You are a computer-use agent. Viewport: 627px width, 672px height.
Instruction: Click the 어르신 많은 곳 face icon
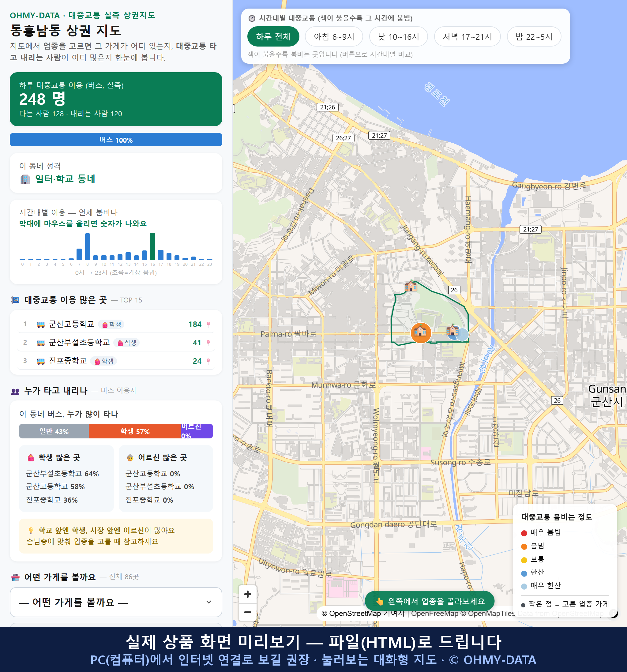(x=130, y=458)
